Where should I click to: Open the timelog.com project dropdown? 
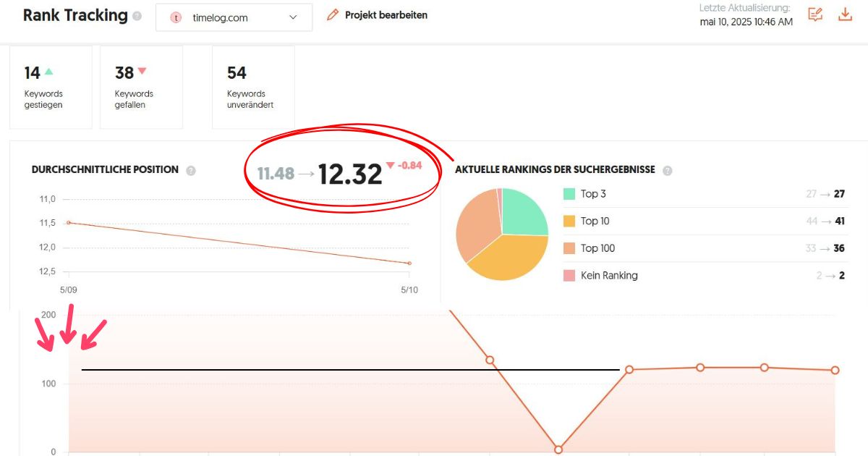point(234,17)
